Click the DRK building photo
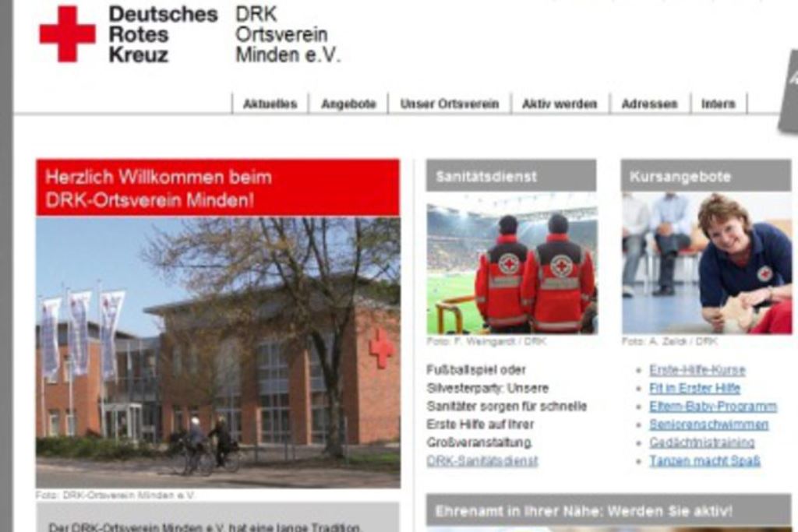 (218, 353)
